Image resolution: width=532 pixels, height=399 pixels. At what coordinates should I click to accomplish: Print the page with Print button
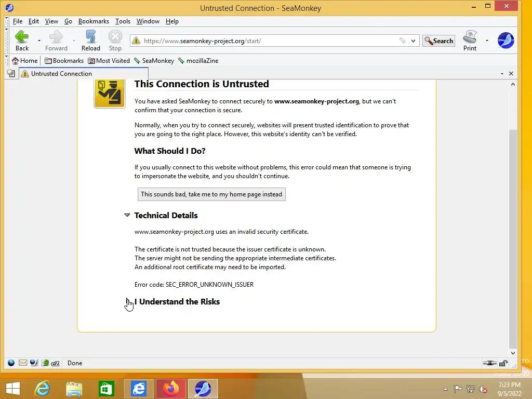pos(470,41)
